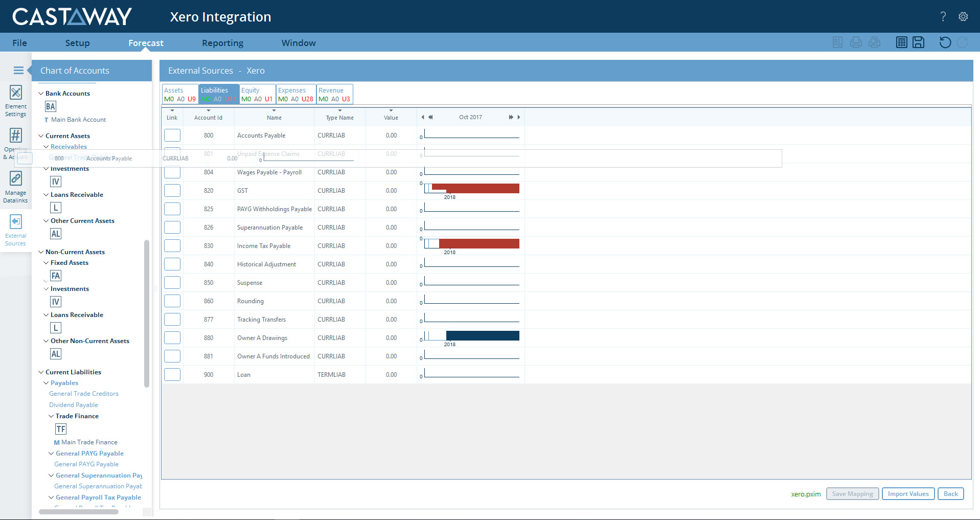Collapse the Trade Finance tree group

pos(51,416)
